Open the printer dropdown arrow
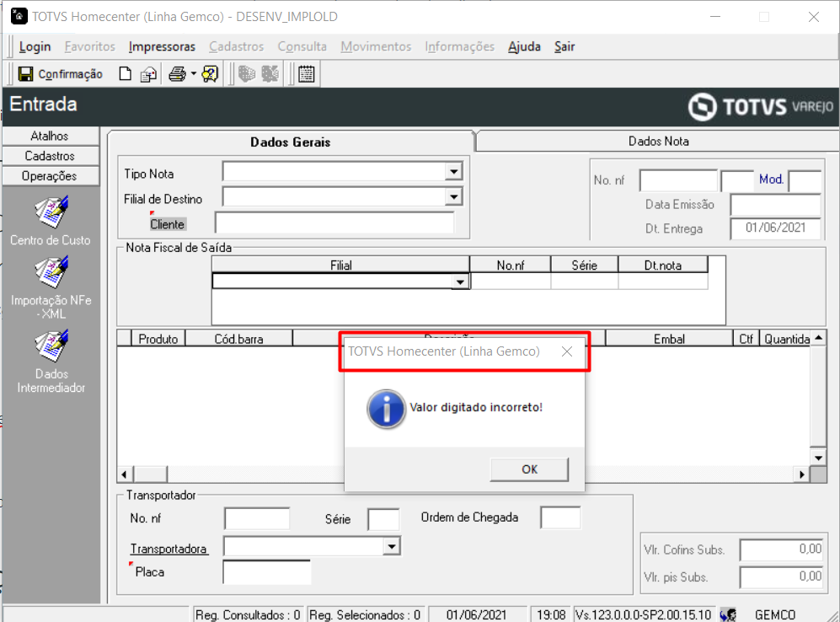This screenshot has height=622, width=840. click(x=194, y=74)
